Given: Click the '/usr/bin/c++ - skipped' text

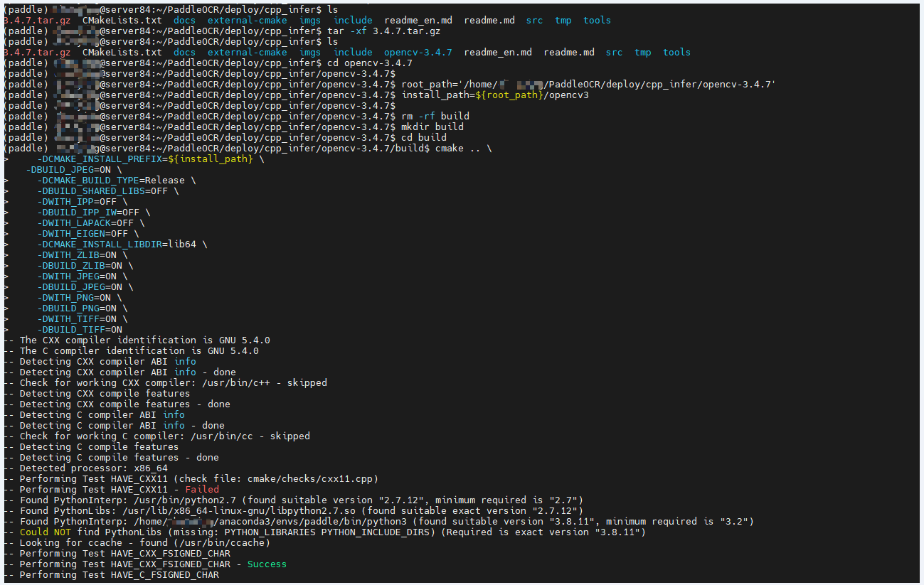Looking at the screenshot, I should click(x=265, y=383).
